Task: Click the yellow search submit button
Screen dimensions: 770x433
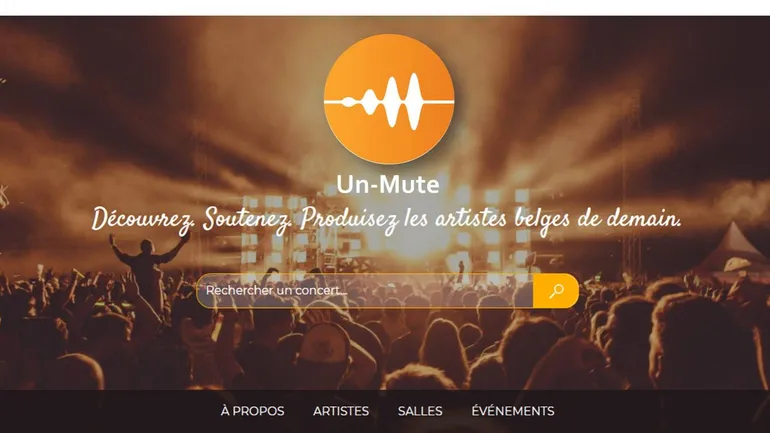Action: [x=556, y=291]
